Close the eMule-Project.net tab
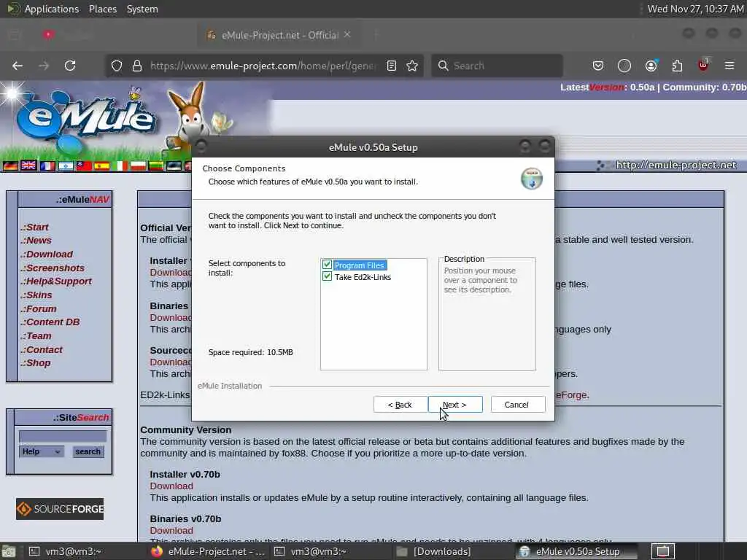This screenshot has width=747, height=560. [347, 35]
